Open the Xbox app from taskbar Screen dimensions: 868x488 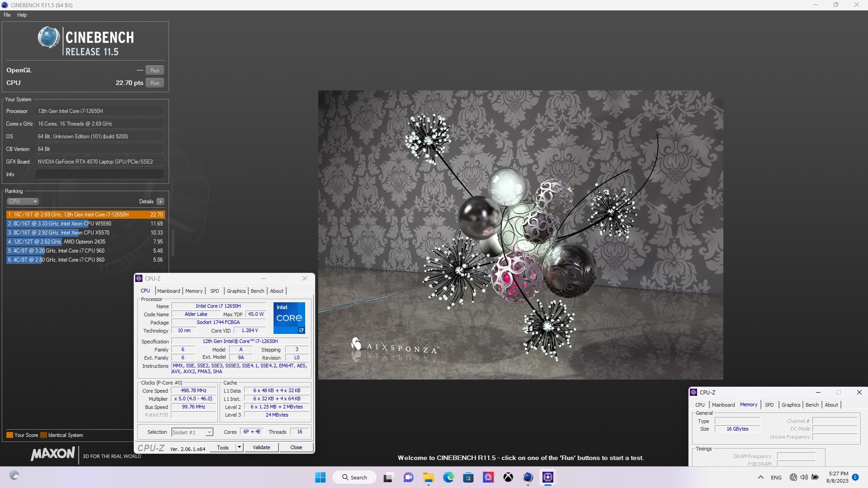coord(508,478)
